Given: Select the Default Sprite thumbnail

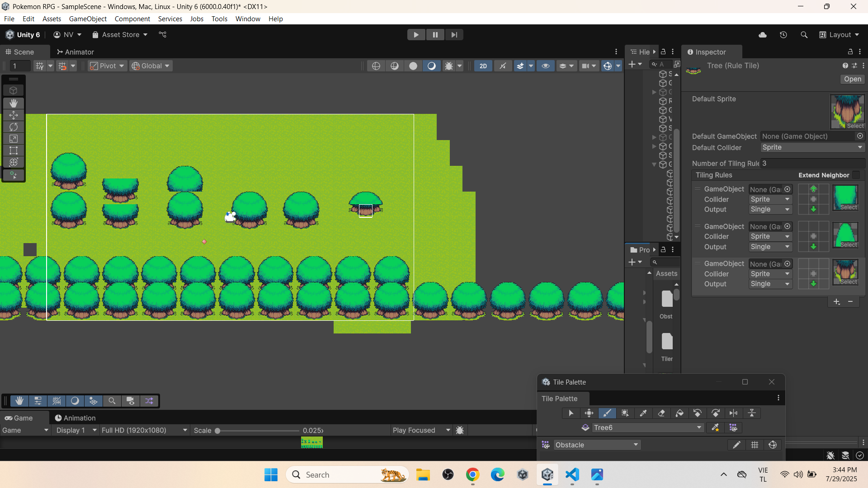Looking at the screenshot, I should click(x=848, y=112).
